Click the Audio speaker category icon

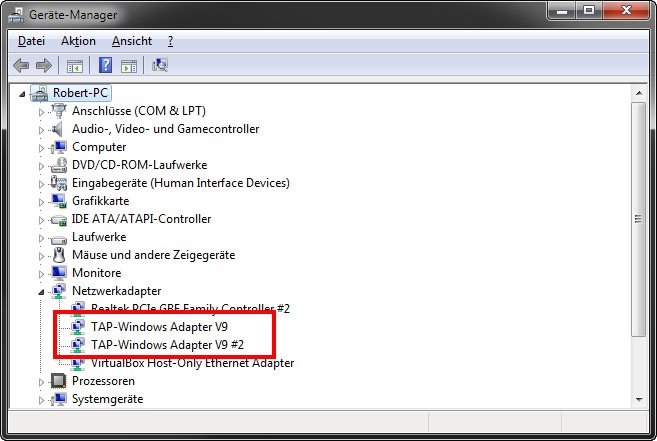click(58, 129)
